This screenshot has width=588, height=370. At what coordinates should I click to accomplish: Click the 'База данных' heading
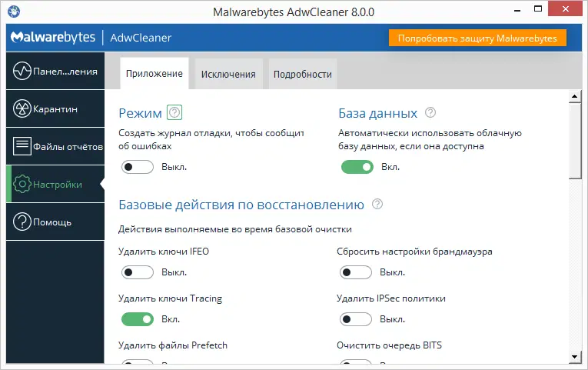[x=377, y=113]
